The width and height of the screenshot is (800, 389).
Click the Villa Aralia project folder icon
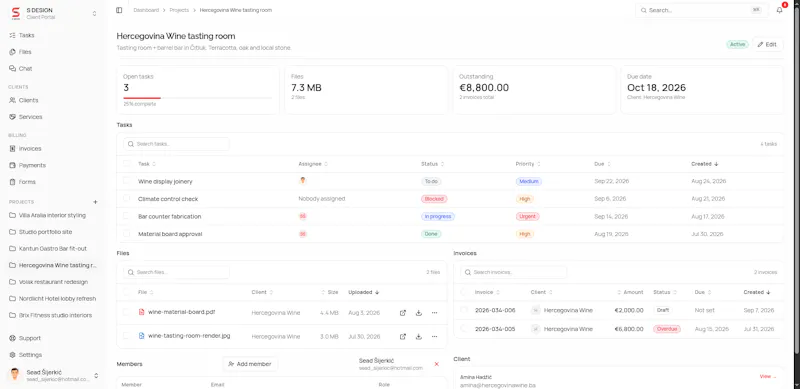point(12,215)
